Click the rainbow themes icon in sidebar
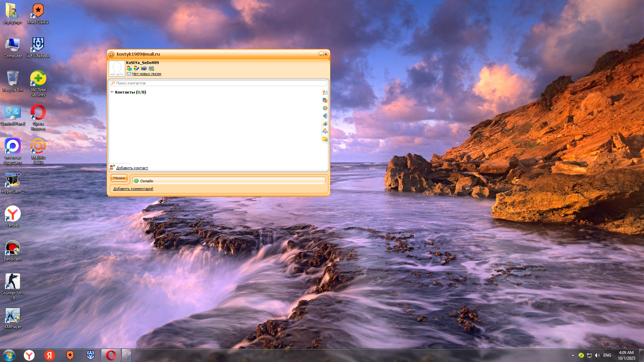This screenshot has height=362, width=644. point(325,124)
